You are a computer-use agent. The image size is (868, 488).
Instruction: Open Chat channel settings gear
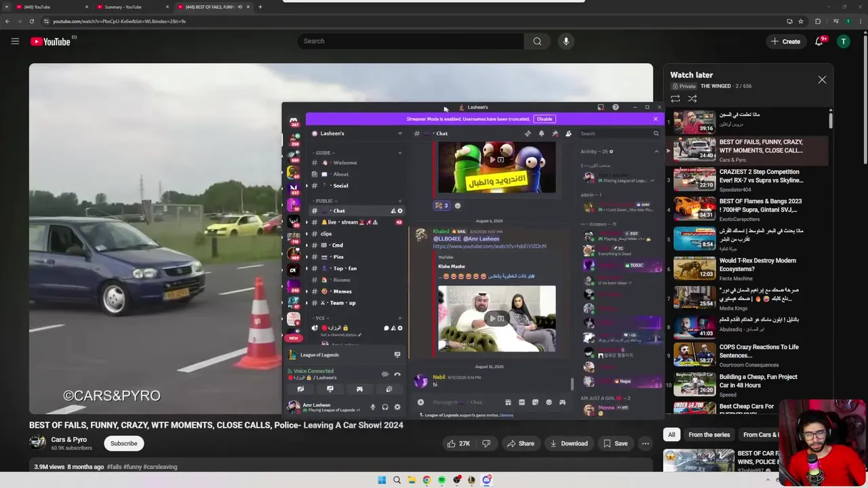click(x=399, y=211)
